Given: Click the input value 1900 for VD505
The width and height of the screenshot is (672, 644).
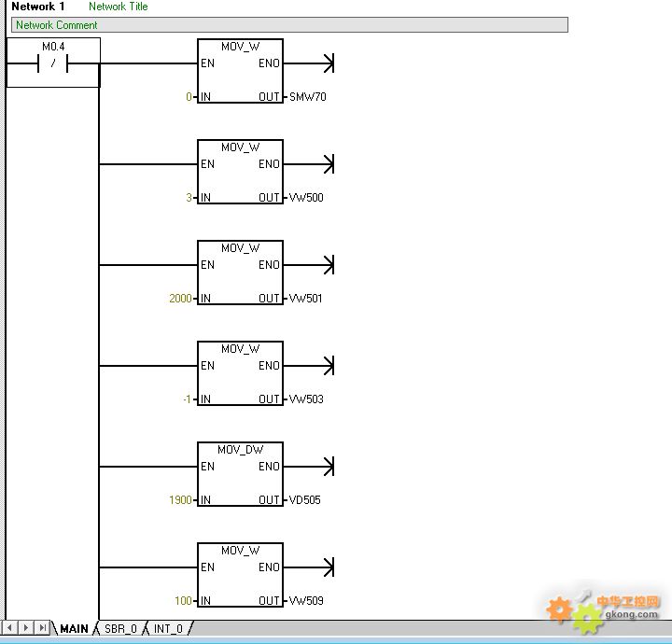Looking at the screenshot, I should 180,499.
